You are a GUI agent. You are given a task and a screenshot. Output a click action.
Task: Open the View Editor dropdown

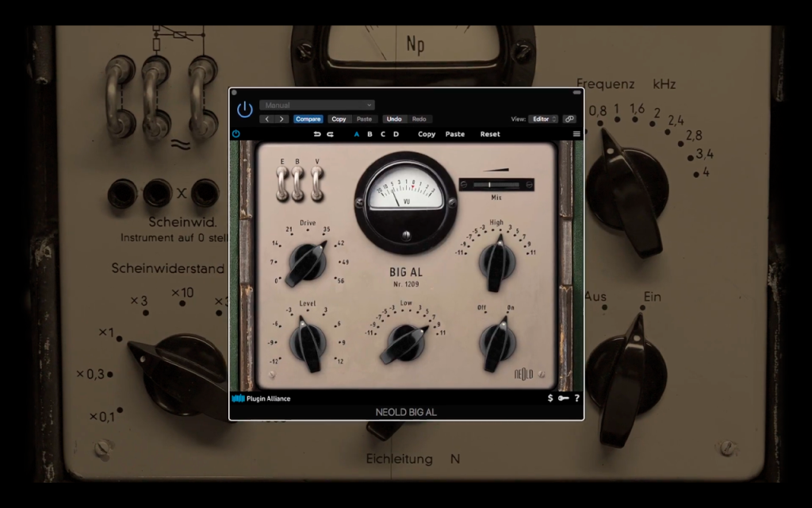pyautogui.click(x=543, y=119)
